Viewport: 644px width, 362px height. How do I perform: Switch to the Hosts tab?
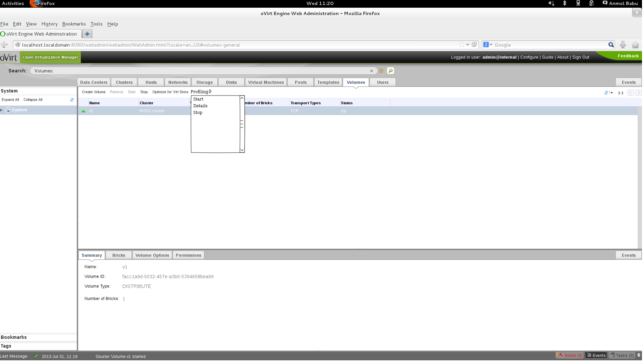151,82
